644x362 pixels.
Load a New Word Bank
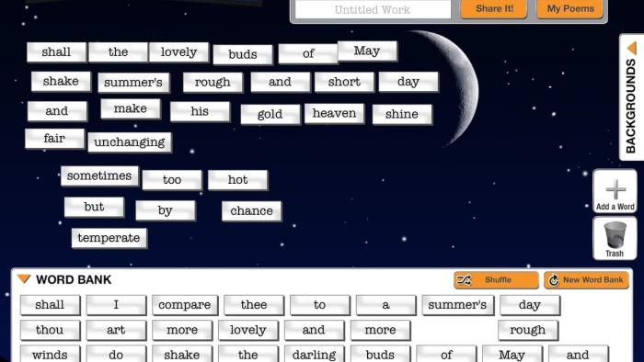[587, 280]
